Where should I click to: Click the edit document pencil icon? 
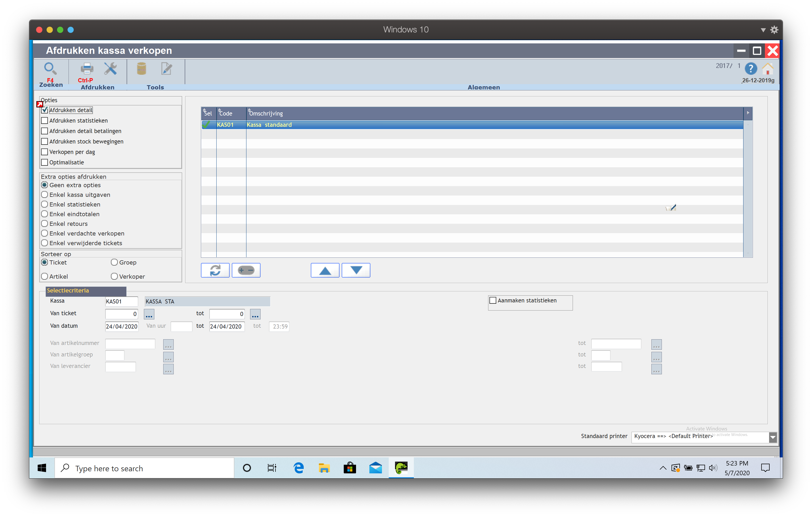point(166,69)
